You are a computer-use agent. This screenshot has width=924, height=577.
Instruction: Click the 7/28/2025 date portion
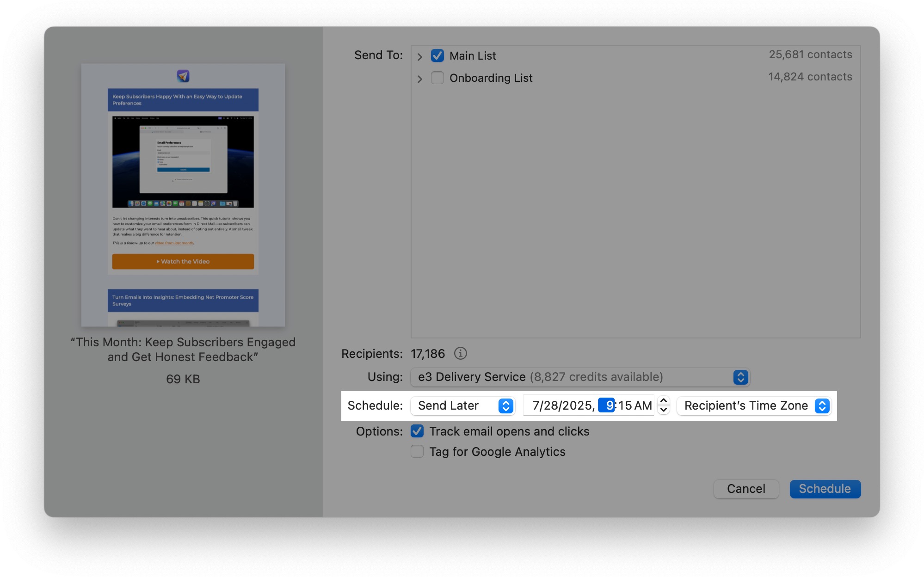tap(562, 406)
